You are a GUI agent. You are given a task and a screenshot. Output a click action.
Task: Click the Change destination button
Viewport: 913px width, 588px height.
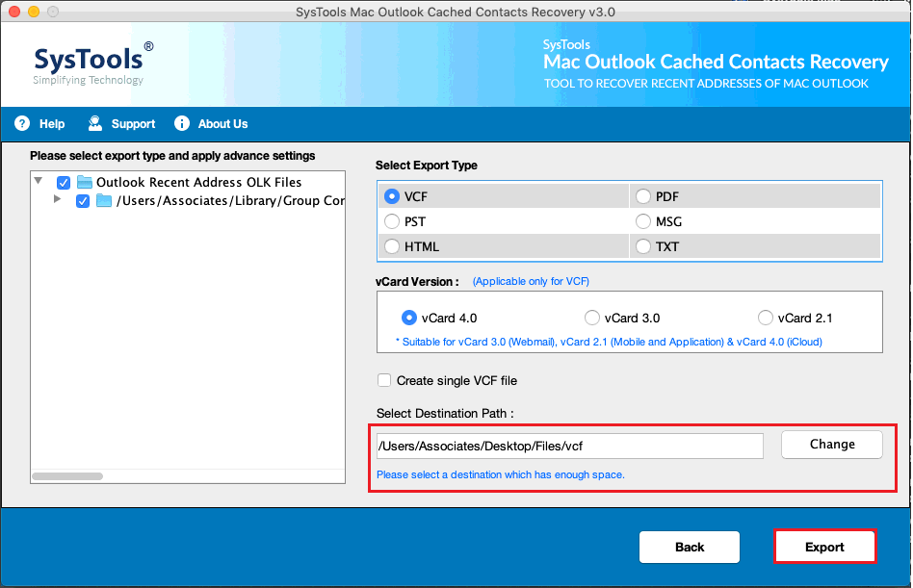click(x=832, y=445)
